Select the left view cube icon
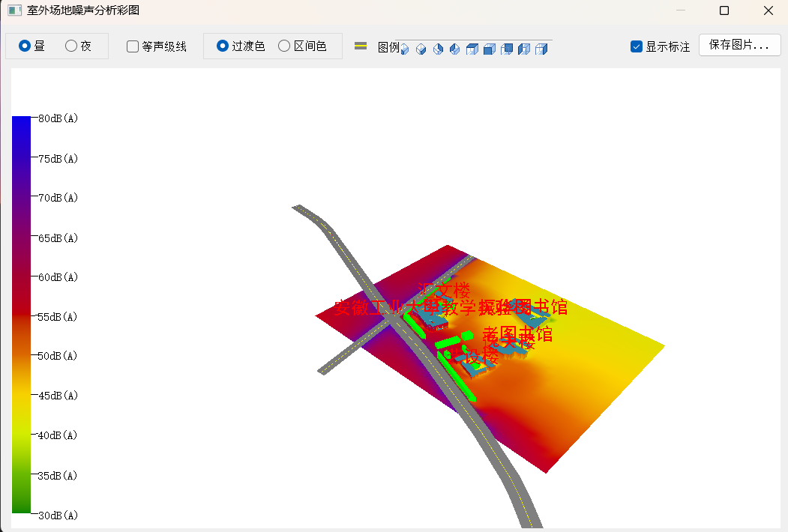This screenshot has height=532, width=788. (524, 49)
